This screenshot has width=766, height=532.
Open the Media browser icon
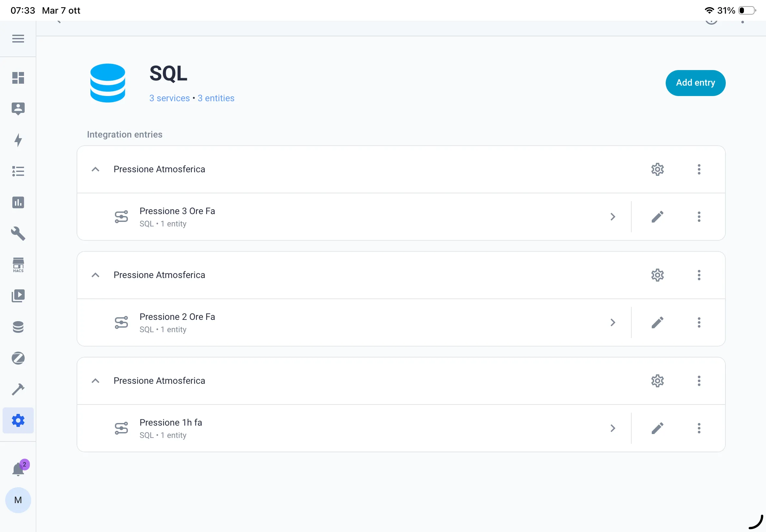click(18, 296)
